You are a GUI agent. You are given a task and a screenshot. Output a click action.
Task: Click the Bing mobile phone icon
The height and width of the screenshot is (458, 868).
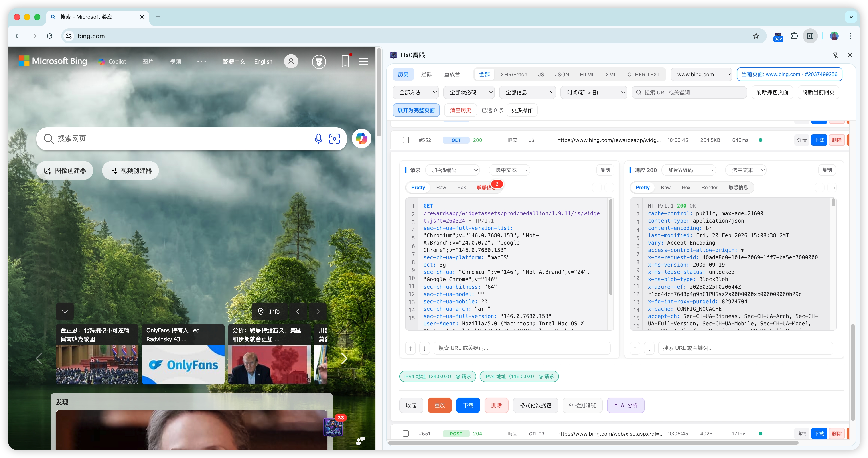pyautogui.click(x=345, y=62)
